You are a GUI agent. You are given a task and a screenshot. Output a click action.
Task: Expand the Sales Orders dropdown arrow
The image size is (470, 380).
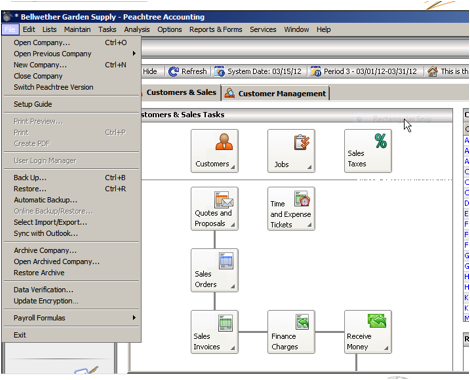(233, 286)
